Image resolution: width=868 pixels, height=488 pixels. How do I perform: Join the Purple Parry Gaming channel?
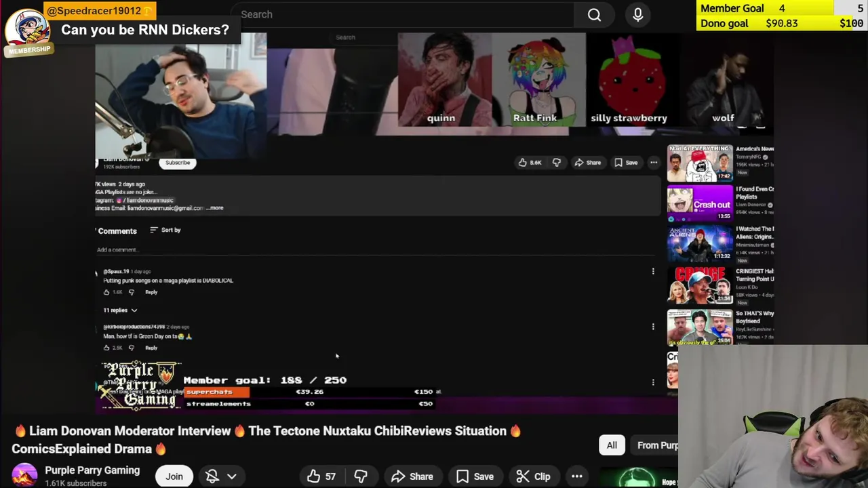174,476
